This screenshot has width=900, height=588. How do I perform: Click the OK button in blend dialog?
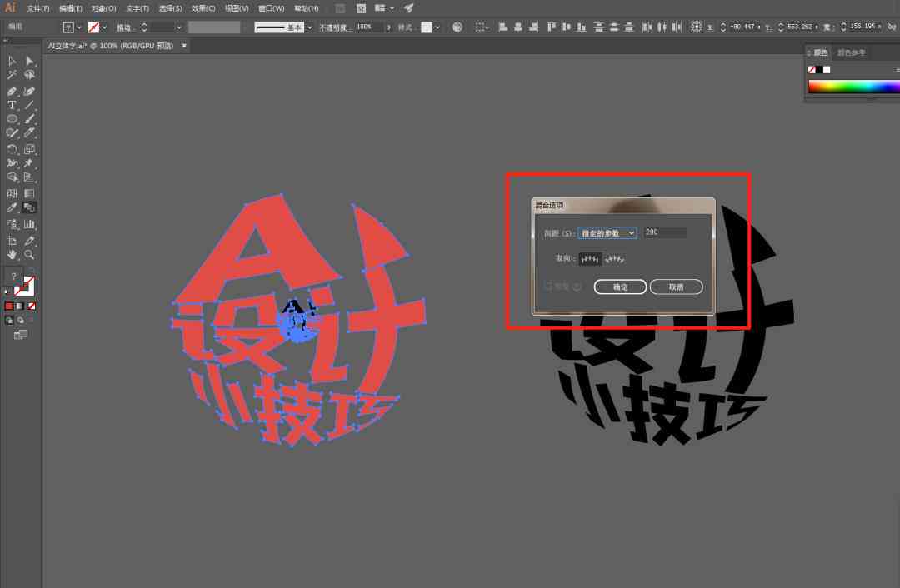click(620, 287)
